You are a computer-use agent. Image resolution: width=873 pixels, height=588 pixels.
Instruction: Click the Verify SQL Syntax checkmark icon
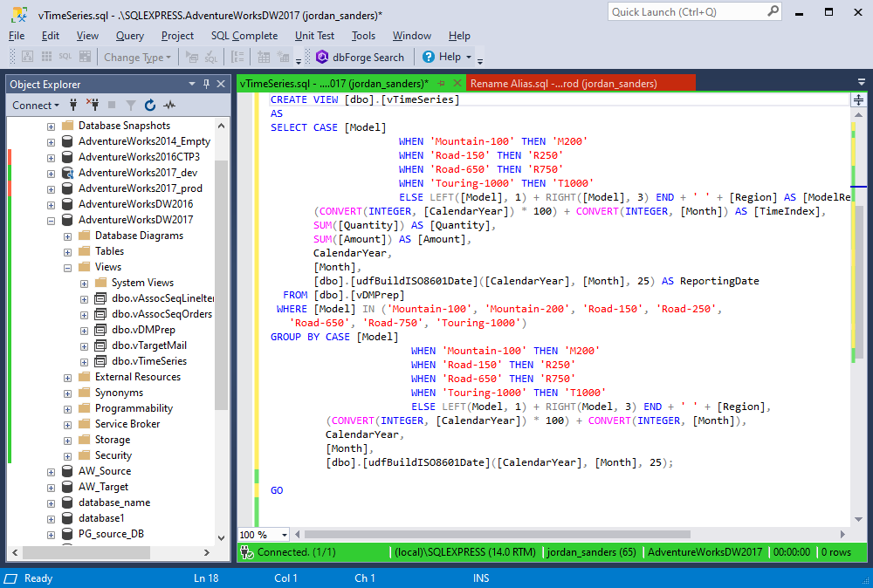211,57
